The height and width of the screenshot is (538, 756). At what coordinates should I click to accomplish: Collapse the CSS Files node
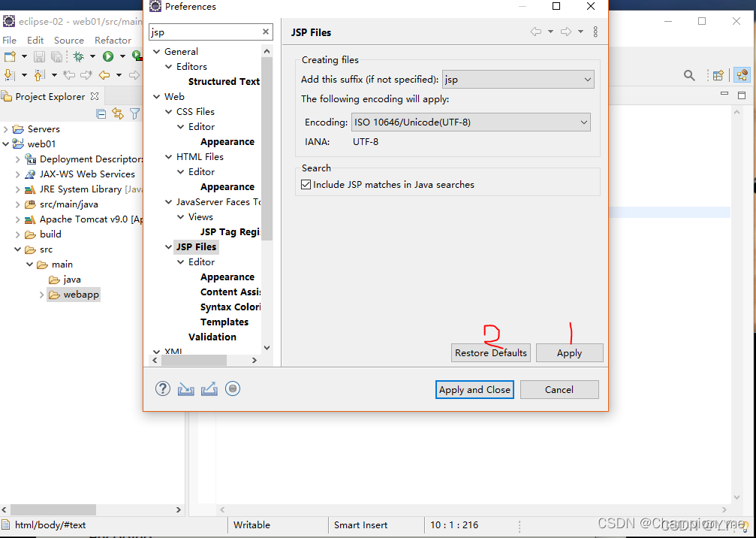[169, 112]
